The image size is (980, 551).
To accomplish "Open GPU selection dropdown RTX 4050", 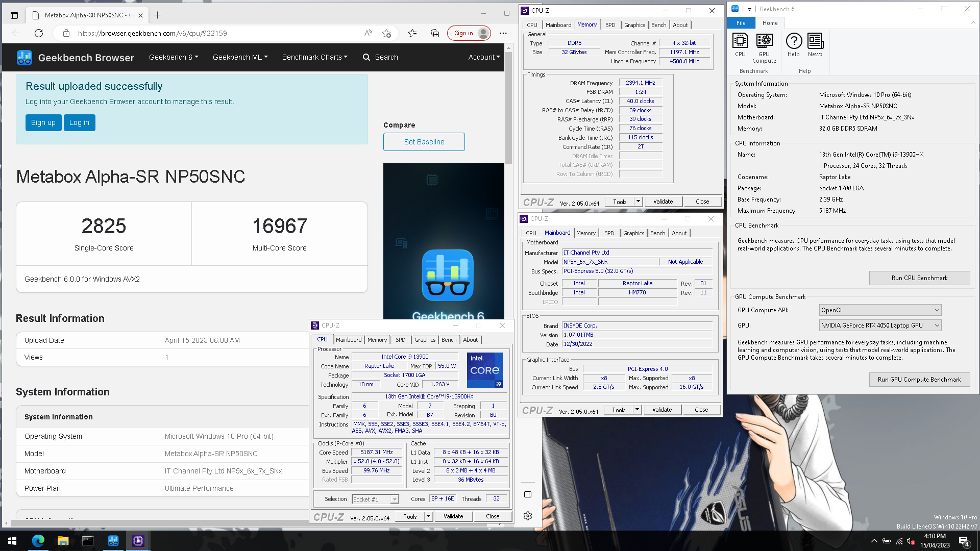I will 880,325.
